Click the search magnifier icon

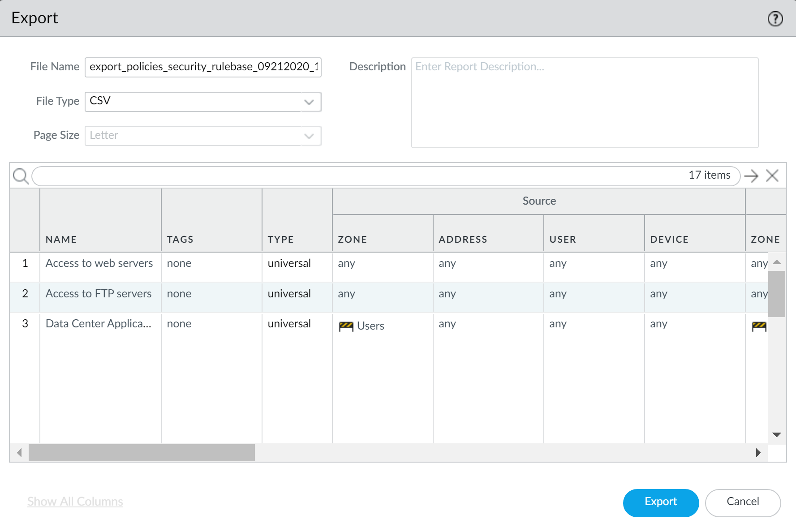(x=20, y=176)
